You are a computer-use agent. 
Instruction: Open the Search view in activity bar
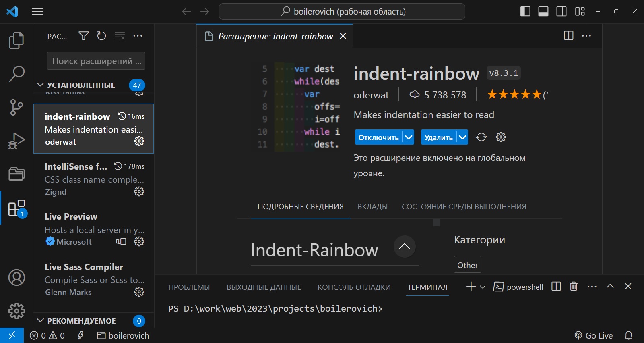pyautogui.click(x=17, y=74)
